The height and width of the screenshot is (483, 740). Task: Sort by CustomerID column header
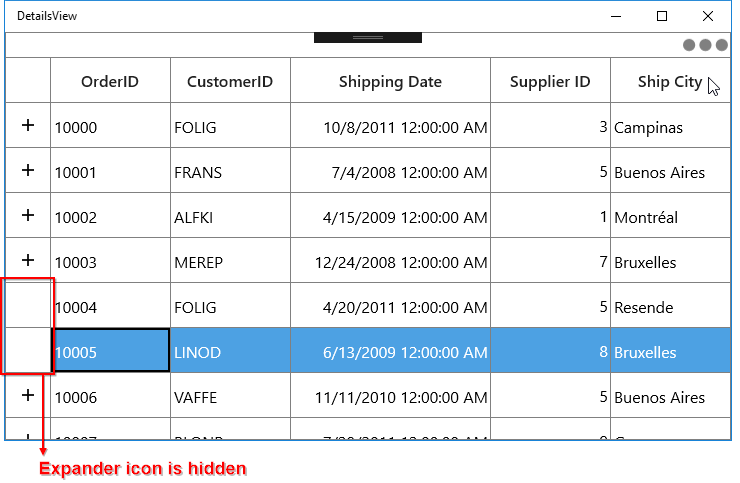click(230, 80)
